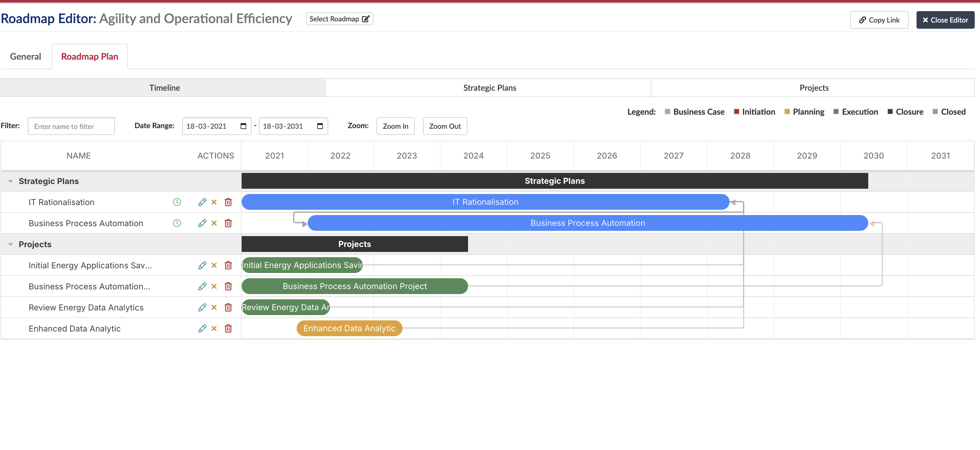Open the end date calendar picker
Viewport: 980px width, 450px height.
coord(319,126)
